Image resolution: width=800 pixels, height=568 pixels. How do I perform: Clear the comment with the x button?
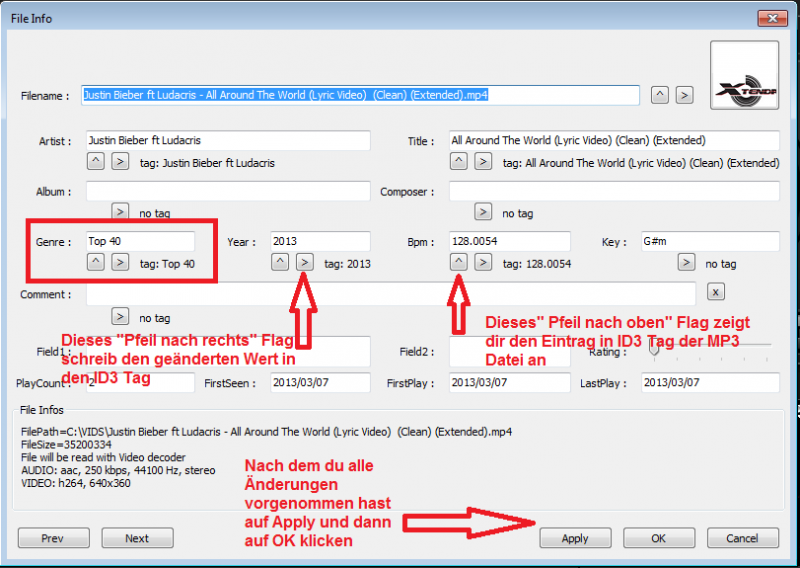click(716, 292)
